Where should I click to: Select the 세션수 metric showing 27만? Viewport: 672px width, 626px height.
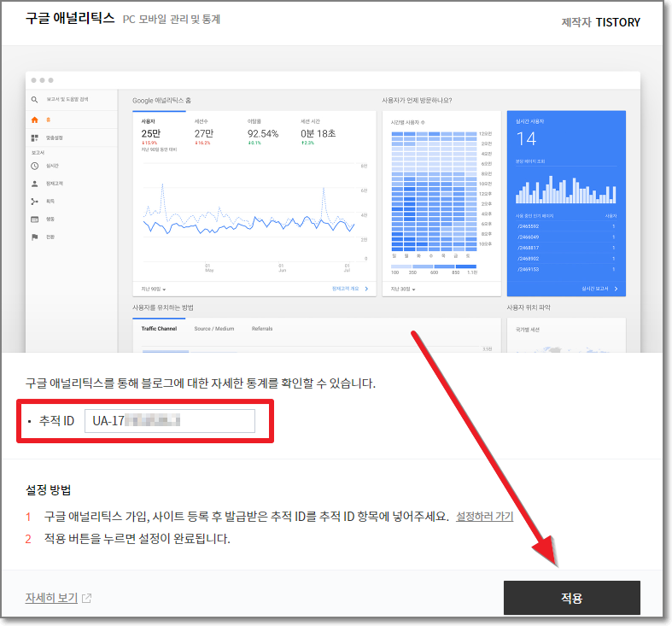[204, 132]
